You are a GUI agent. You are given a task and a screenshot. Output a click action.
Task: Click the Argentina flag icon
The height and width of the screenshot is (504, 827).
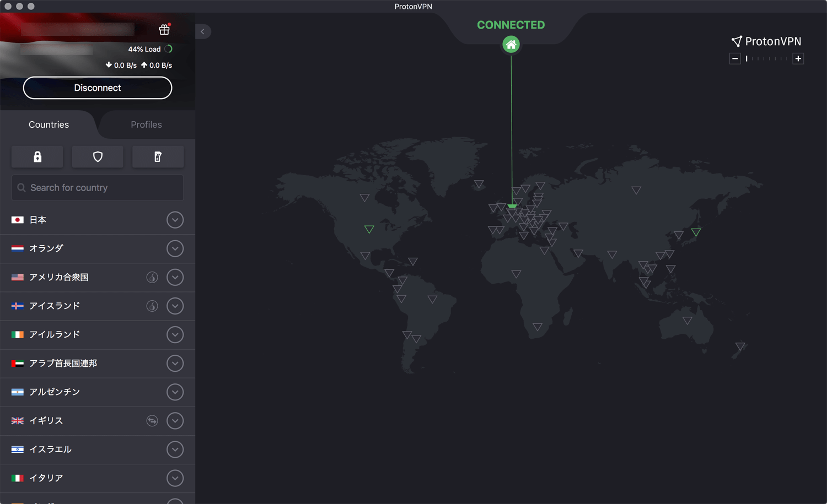[x=18, y=392]
